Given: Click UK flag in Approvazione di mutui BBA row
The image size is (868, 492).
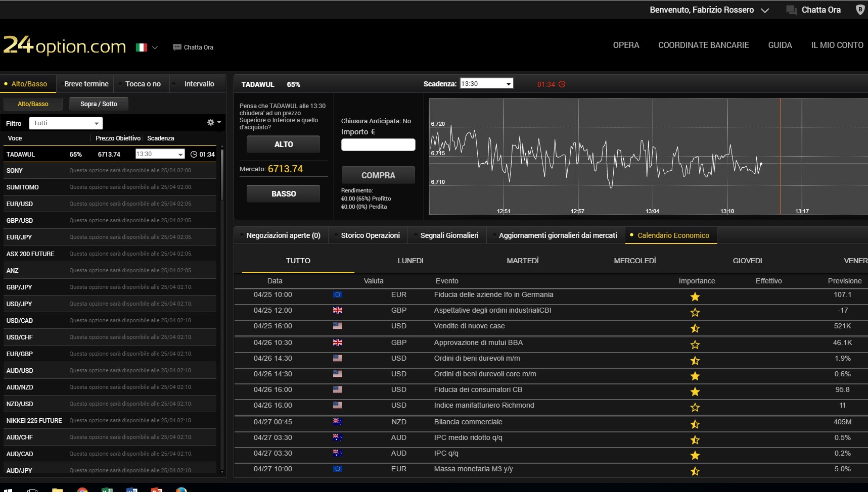Looking at the screenshot, I should [x=338, y=342].
